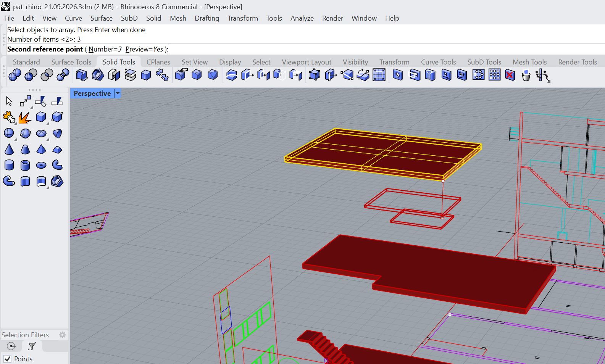This screenshot has height=364, width=605.
Task: Open the Analyze menu
Action: click(302, 18)
